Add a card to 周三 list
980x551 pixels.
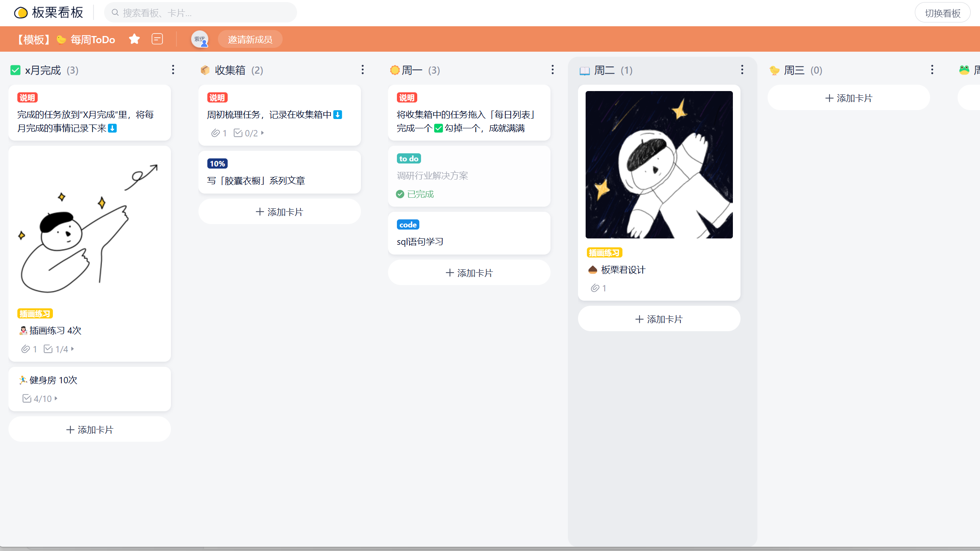(x=848, y=98)
